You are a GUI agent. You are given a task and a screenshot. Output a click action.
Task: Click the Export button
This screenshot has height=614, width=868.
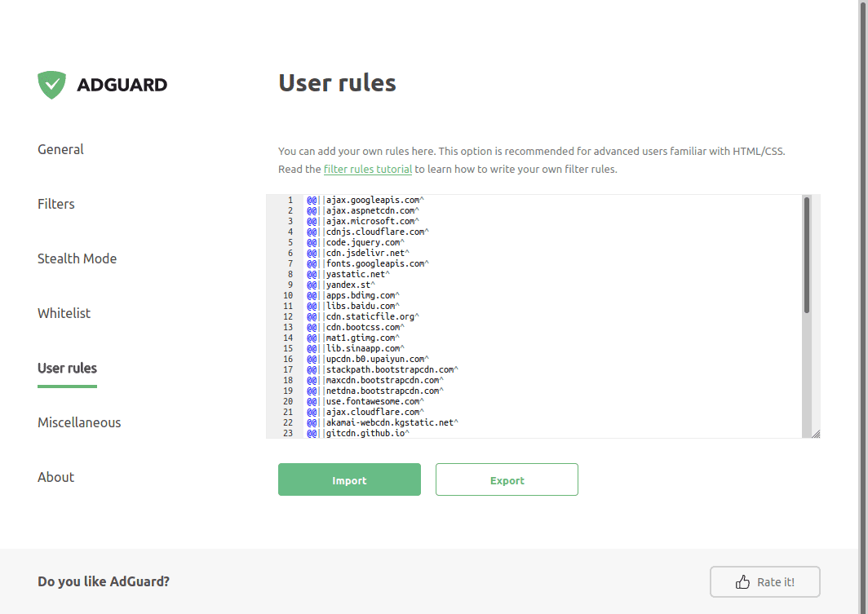coord(507,480)
